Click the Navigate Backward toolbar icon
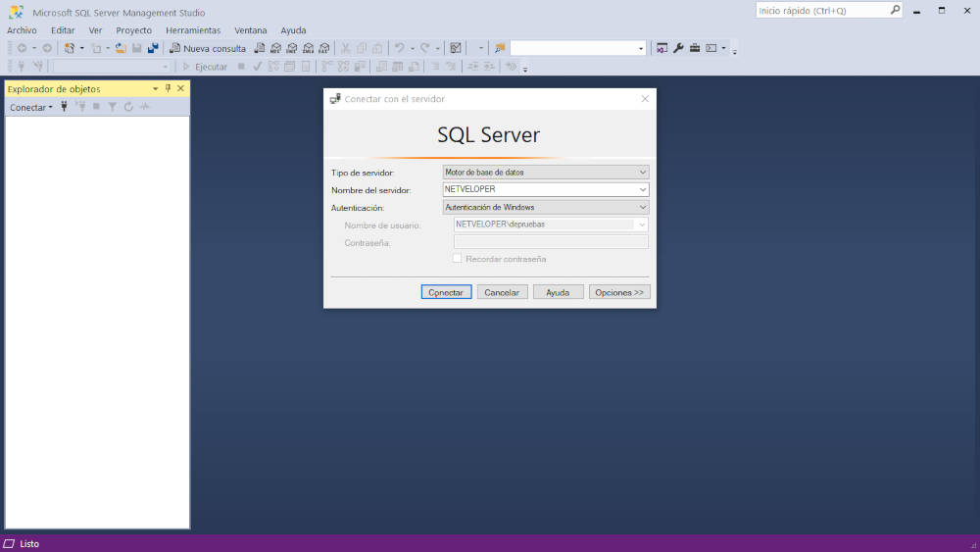The height and width of the screenshot is (552, 980). 22,48
